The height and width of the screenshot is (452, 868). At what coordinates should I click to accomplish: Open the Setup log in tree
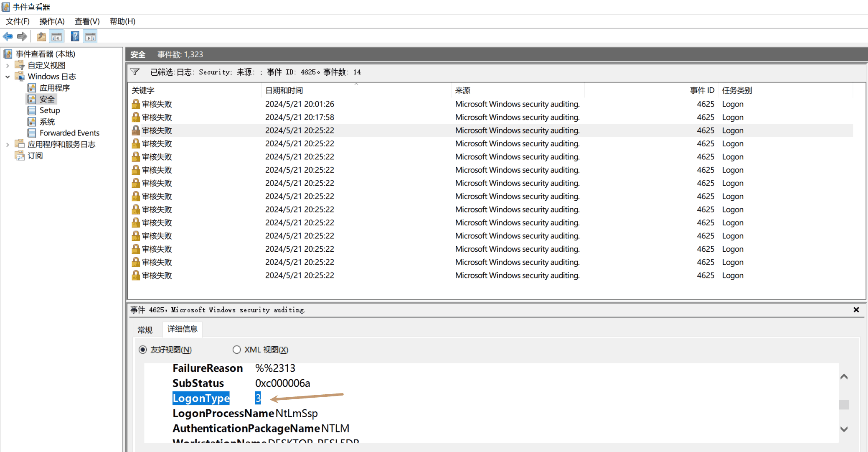49,110
